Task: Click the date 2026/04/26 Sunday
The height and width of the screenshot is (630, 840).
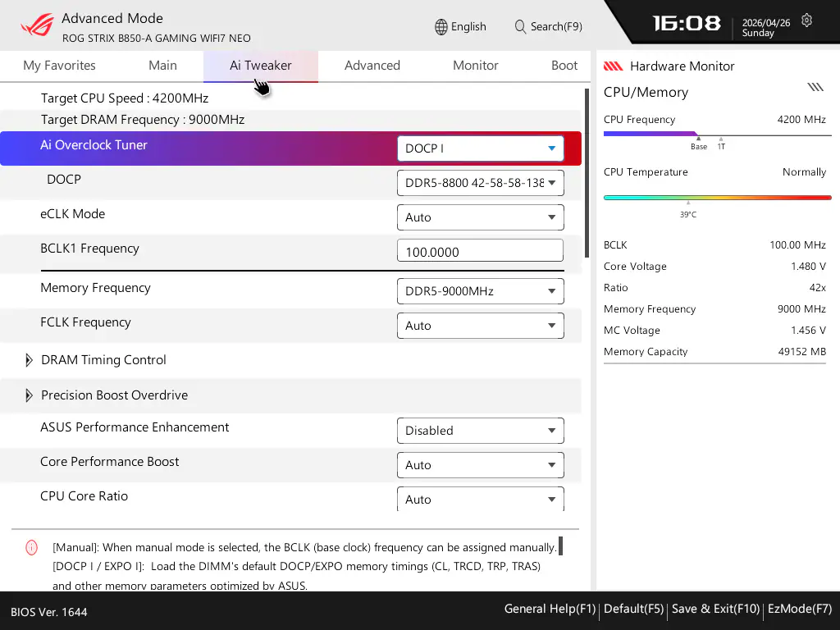Action: pos(765,28)
